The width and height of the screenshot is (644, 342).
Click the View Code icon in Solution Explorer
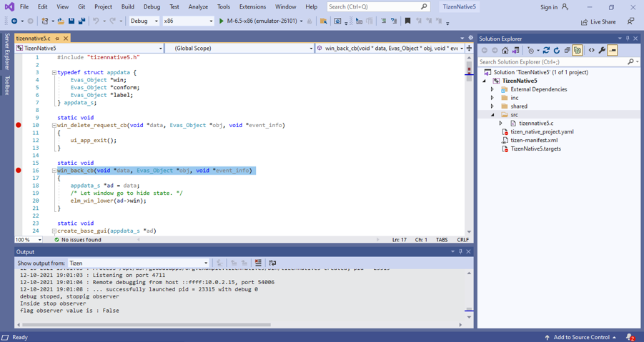coord(591,51)
